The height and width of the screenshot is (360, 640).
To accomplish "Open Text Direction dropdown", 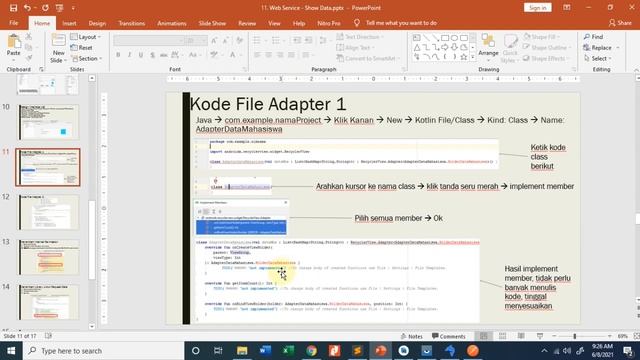I will point(360,37).
